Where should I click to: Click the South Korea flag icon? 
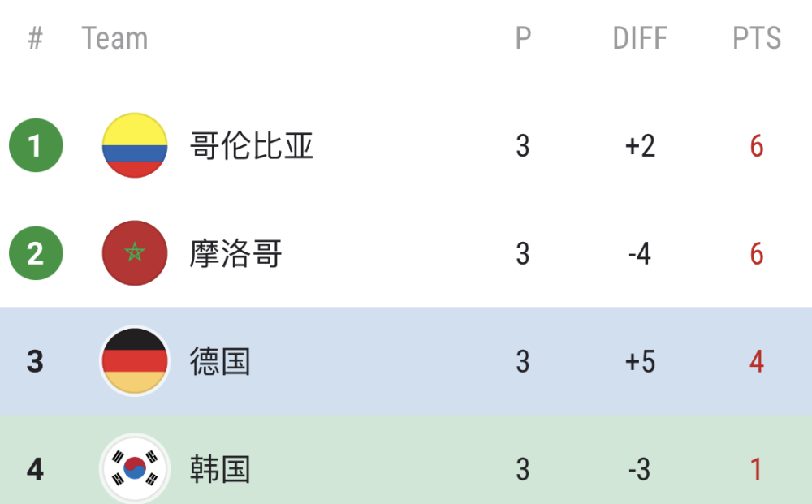(135, 469)
